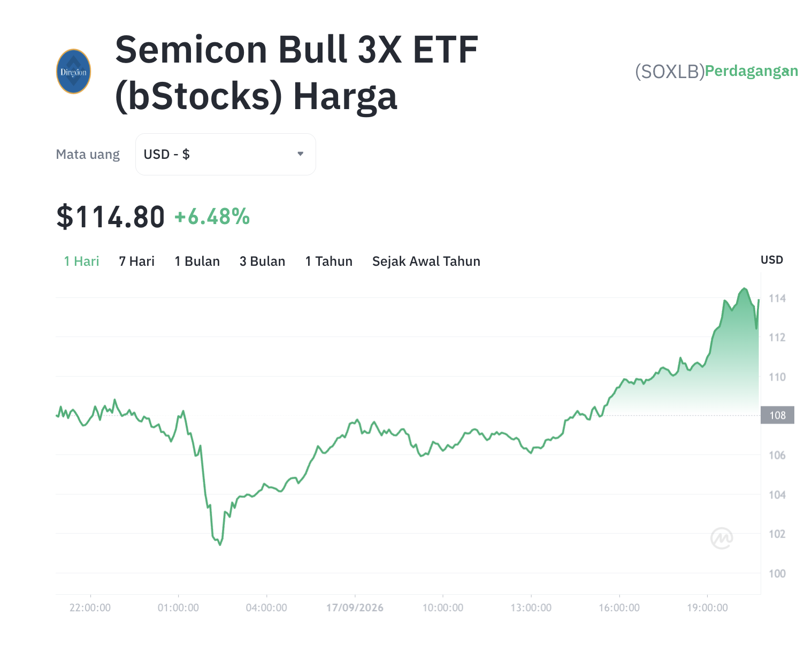Select the 3 Bulan chart range
This screenshot has width=812, height=645.
[x=262, y=261]
